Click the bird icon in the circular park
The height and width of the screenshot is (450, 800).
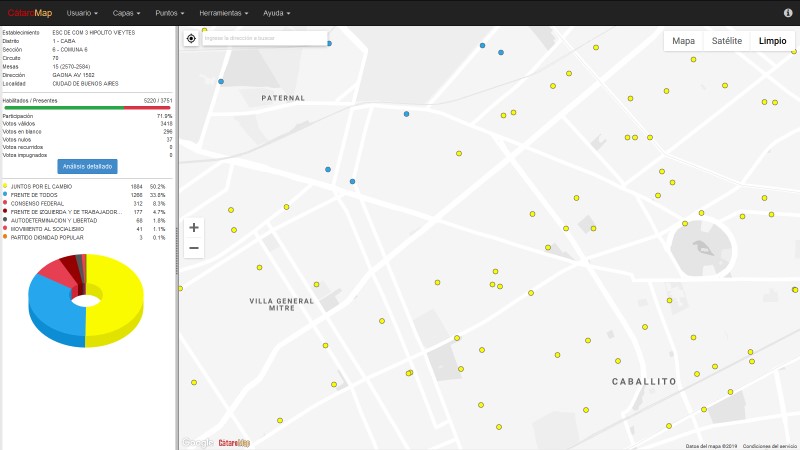(x=704, y=248)
